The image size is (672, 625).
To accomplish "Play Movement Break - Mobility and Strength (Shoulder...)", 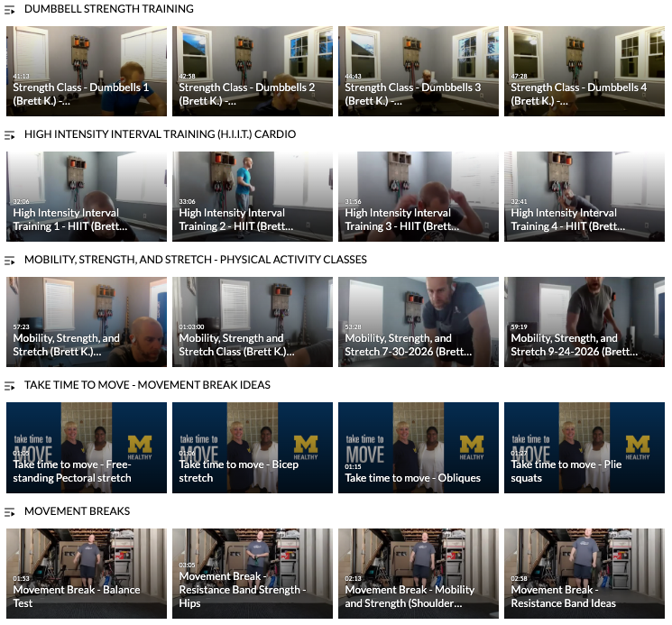I will pos(419,574).
